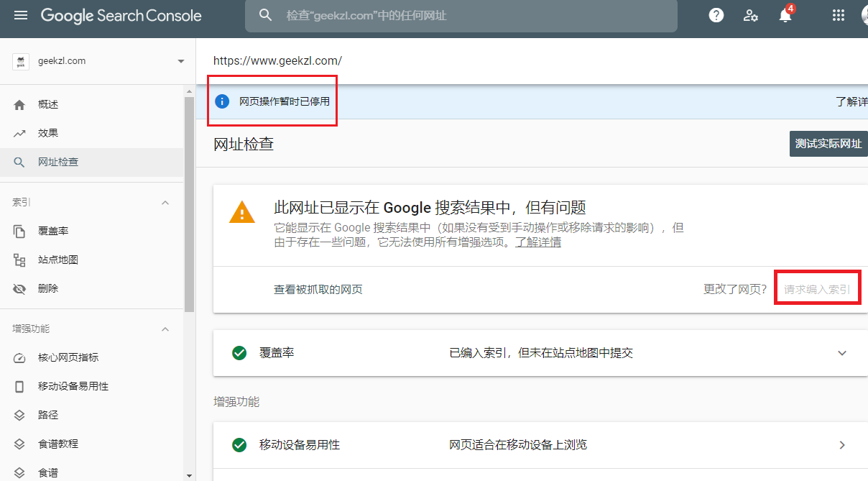Image resolution: width=868 pixels, height=481 pixels.
Task: Collapse the 增强功能 sidebar section
Action: pos(165,329)
